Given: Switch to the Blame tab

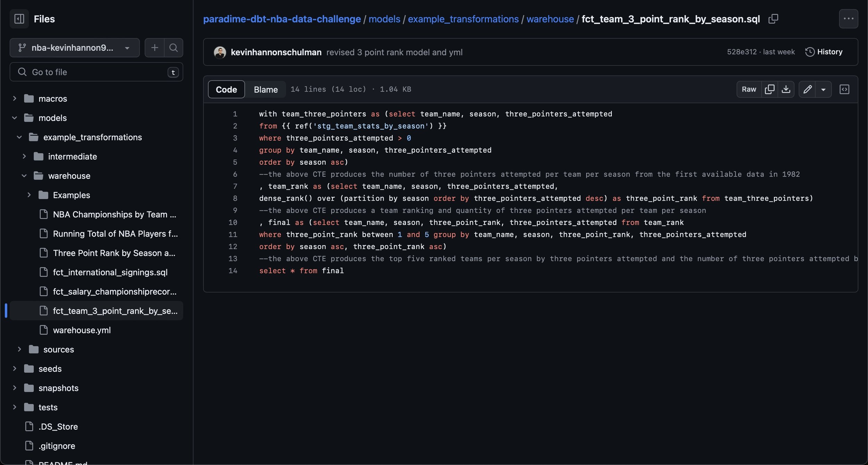Looking at the screenshot, I should (x=266, y=89).
